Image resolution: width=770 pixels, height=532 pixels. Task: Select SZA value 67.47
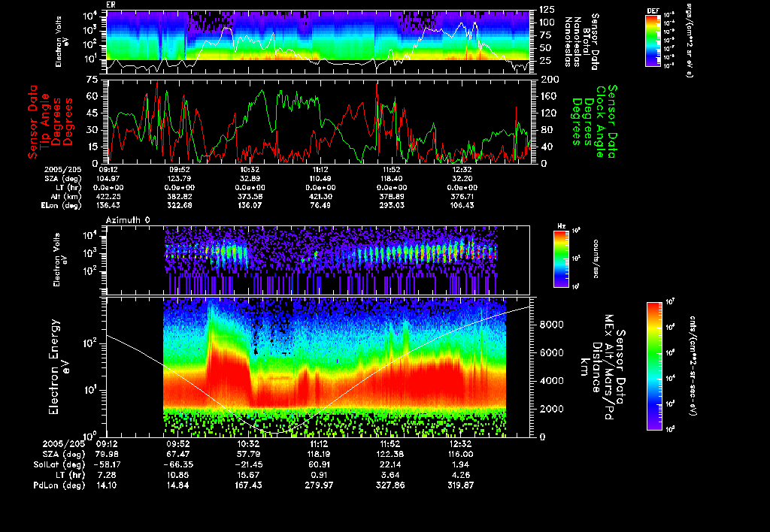(177, 455)
